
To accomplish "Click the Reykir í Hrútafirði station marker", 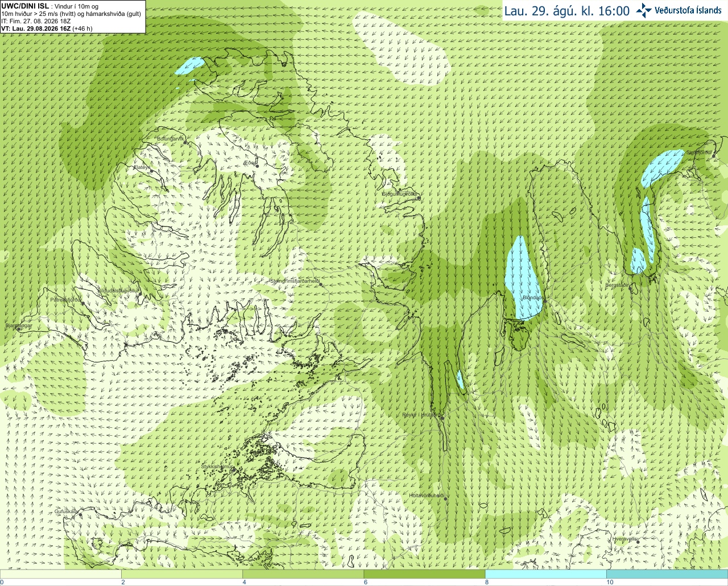I will [x=442, y=418].
